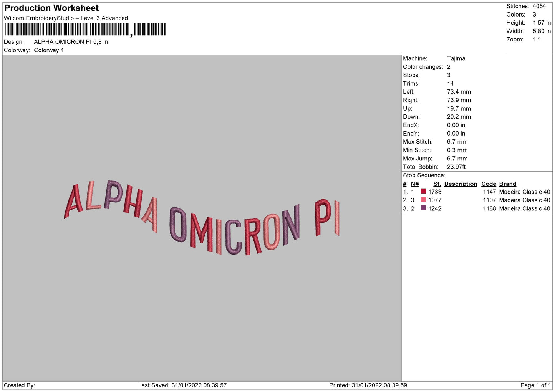Click the Left value 73.4 mm
Image resolution: width=555 pixels, height=392 pixels.
pyautogui.click(x=459, y=92)
